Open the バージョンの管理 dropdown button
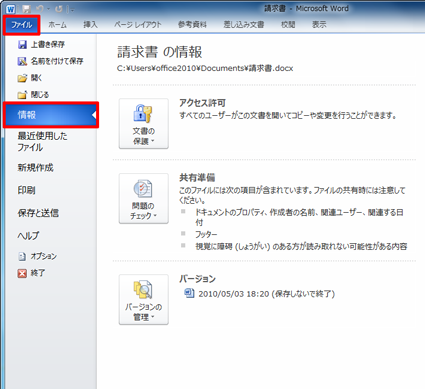Image resolution: width=425 pixels, height=389 pixels. [144, 300]
